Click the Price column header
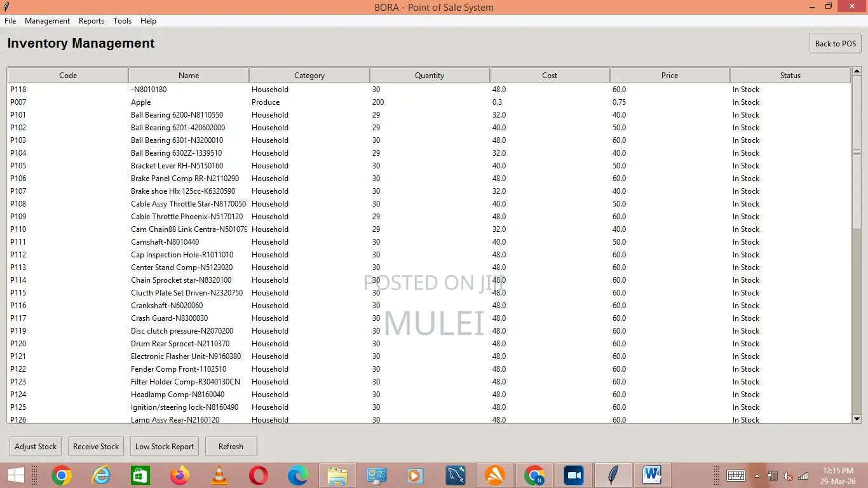The image size is (868, 488). [670, 75]
